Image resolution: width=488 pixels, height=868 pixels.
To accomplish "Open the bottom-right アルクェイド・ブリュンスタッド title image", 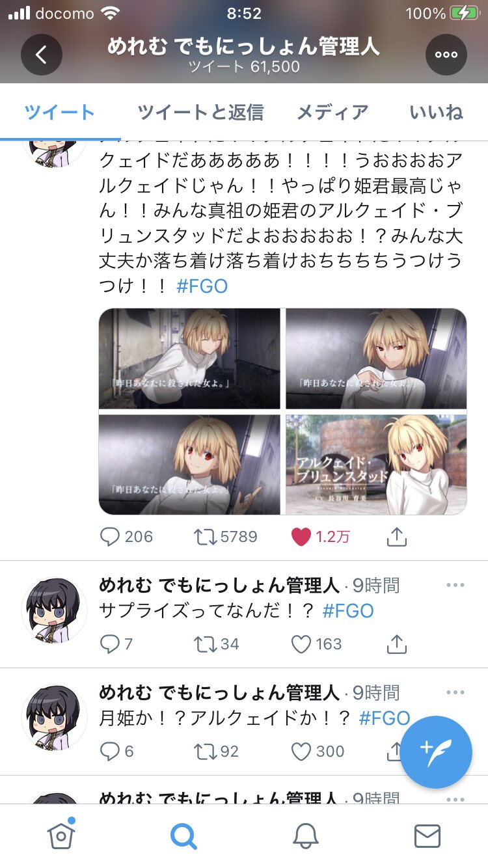I will point(376,465).
